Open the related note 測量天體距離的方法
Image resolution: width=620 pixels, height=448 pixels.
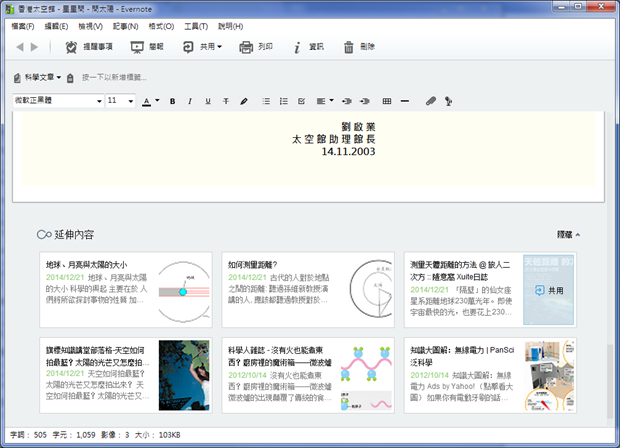tap(490, 290)
